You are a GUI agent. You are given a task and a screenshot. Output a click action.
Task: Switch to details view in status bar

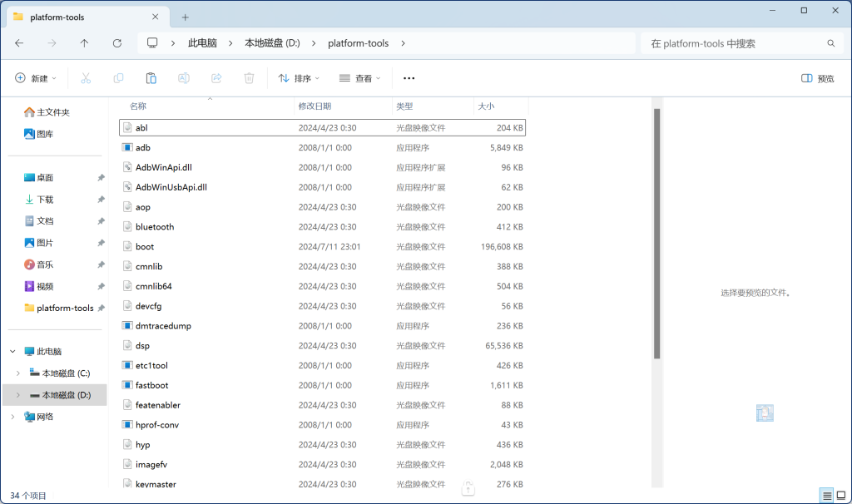[x=827, y=496]
